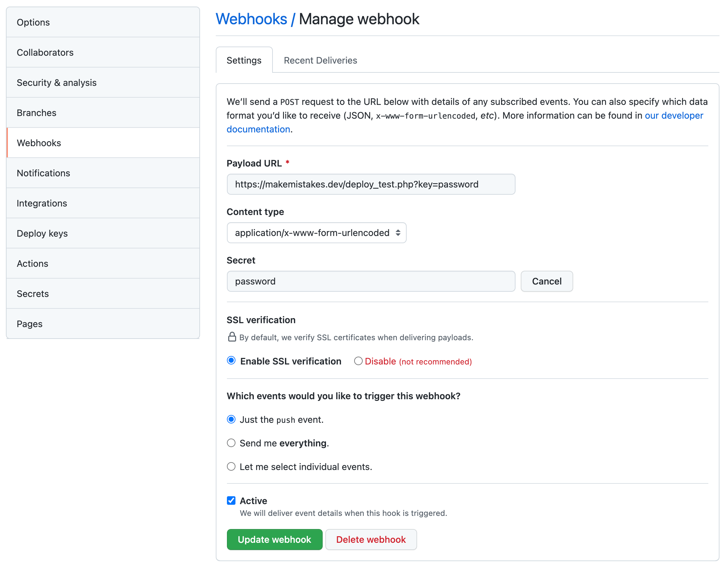Open Security & analysis settings
The height and width of the screenshot is (569, 728).
coord(57,83)
